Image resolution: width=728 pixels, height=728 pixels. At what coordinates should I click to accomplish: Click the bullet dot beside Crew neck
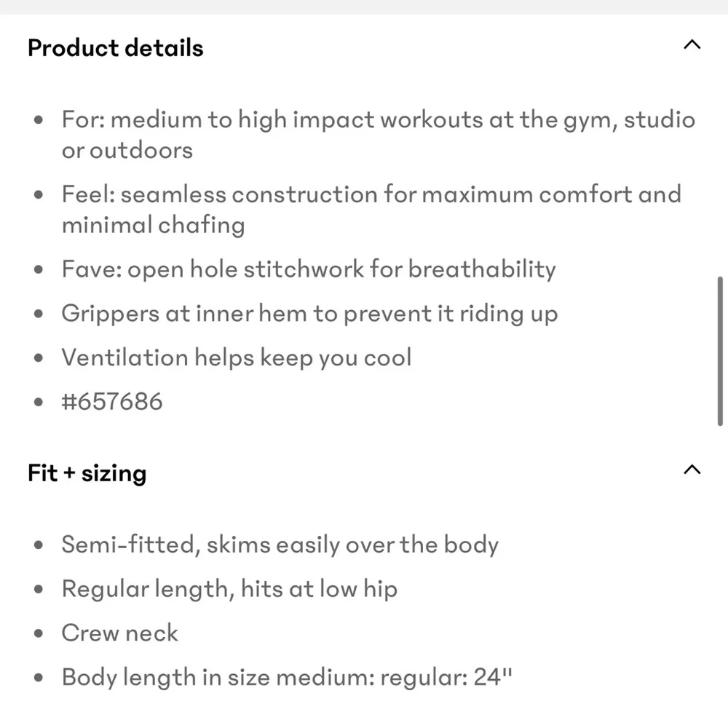pyautogui.click(x=38, y=633)
